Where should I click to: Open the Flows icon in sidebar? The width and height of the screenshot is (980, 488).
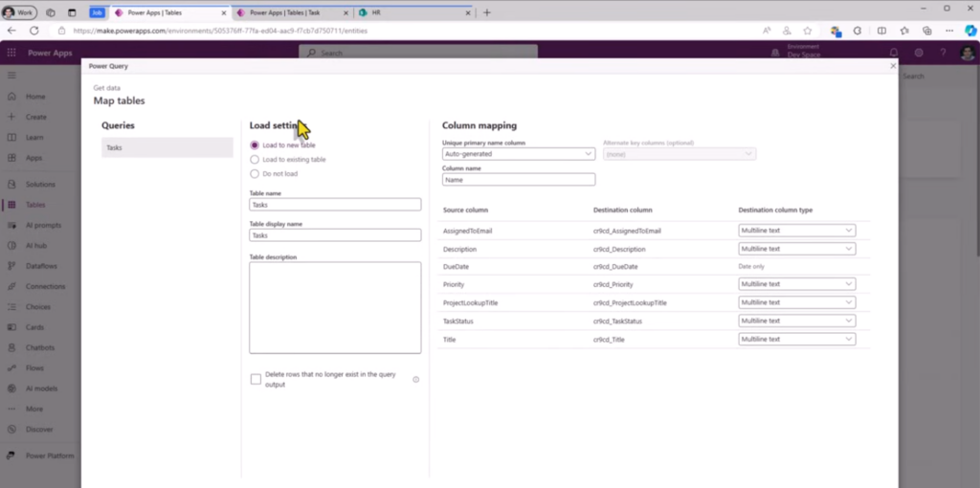pyautogui.click(x=11, y=368)
